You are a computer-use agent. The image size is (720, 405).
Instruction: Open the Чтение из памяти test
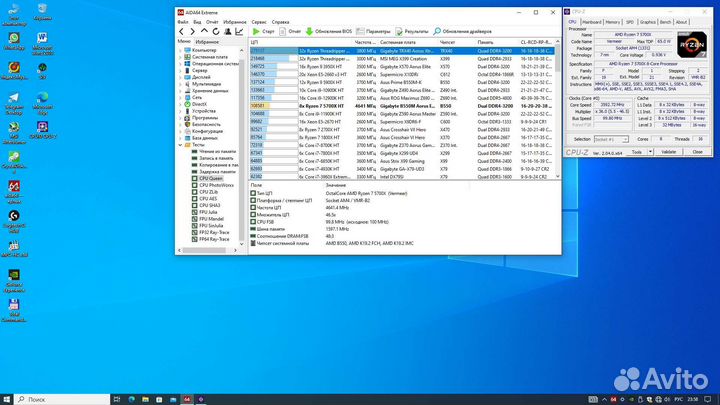coord(217,152)
